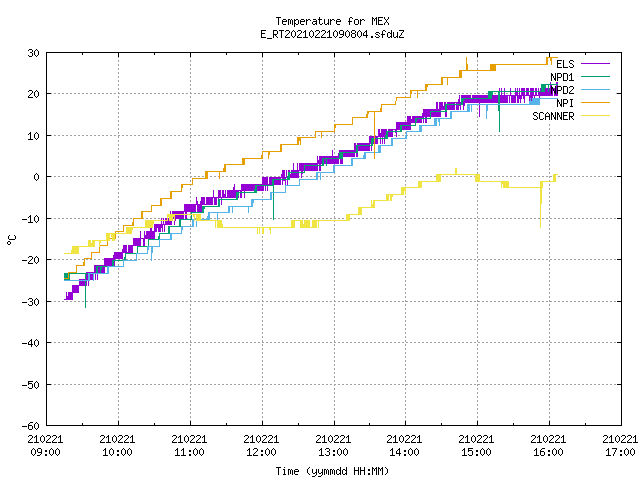Click the chart title 'Temperature for MEX'
Image resolution: width=640 pixels, height=480 pixels.
[x=332, y=21]
